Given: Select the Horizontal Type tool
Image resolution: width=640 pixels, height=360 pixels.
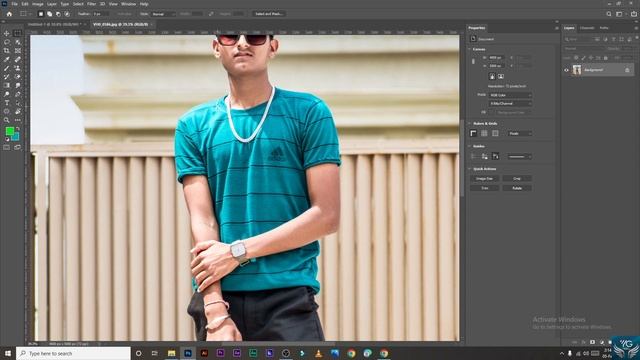Looking at the screenshot, I should tap(7, 103).
